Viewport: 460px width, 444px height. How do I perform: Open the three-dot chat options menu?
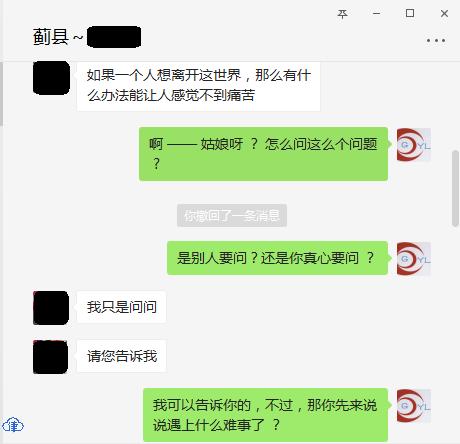[x=436, y=40]
